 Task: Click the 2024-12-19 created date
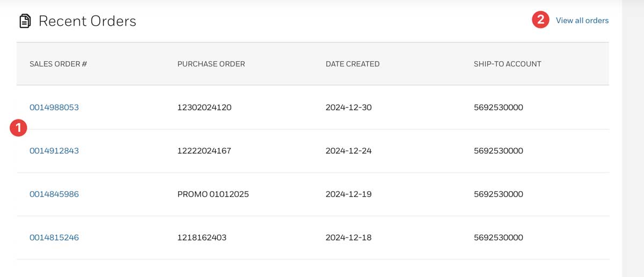coord(349,194)
